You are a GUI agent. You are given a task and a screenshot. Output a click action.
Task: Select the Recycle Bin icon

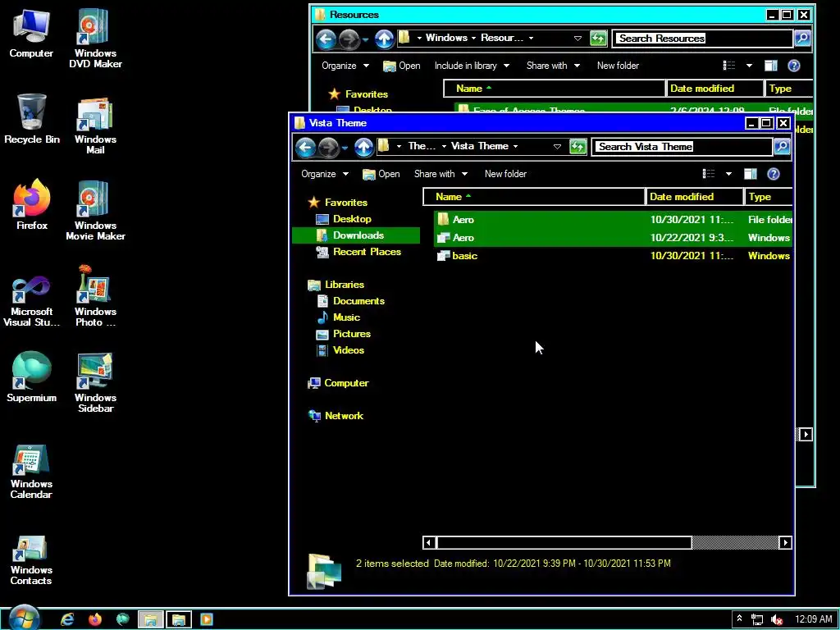coord(32,119)
